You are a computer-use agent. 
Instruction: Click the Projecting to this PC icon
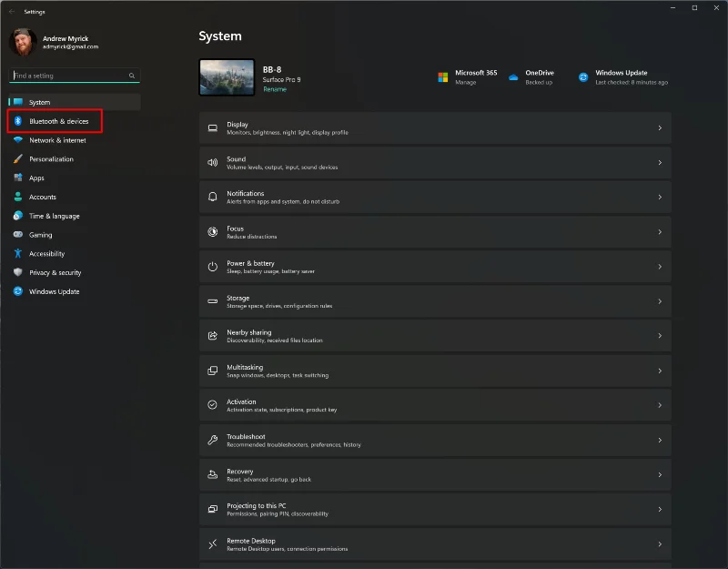(213, 509)
